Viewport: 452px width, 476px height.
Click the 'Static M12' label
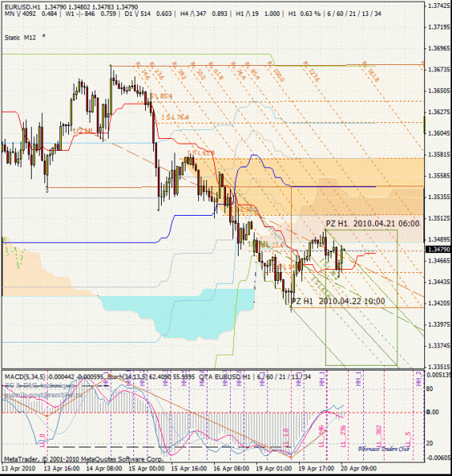20,37
